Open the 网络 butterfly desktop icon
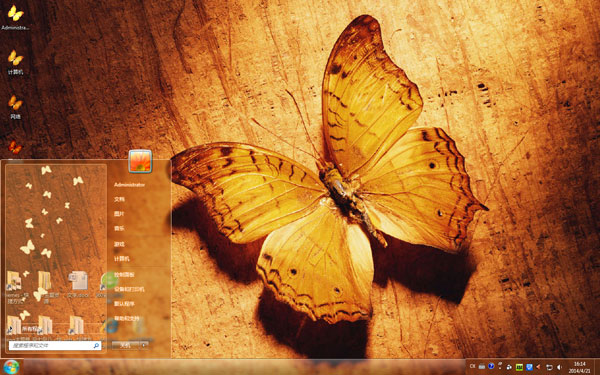 tap(15, 103)
